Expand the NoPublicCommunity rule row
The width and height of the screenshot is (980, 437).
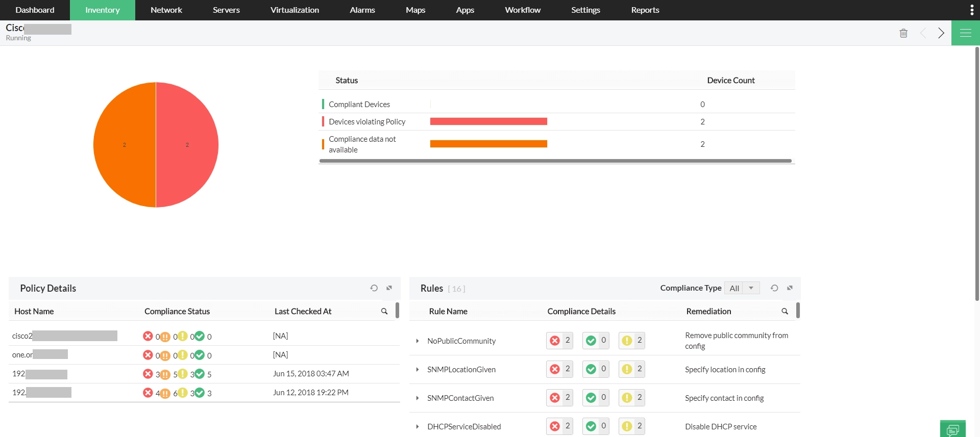[x=418, y=341]
